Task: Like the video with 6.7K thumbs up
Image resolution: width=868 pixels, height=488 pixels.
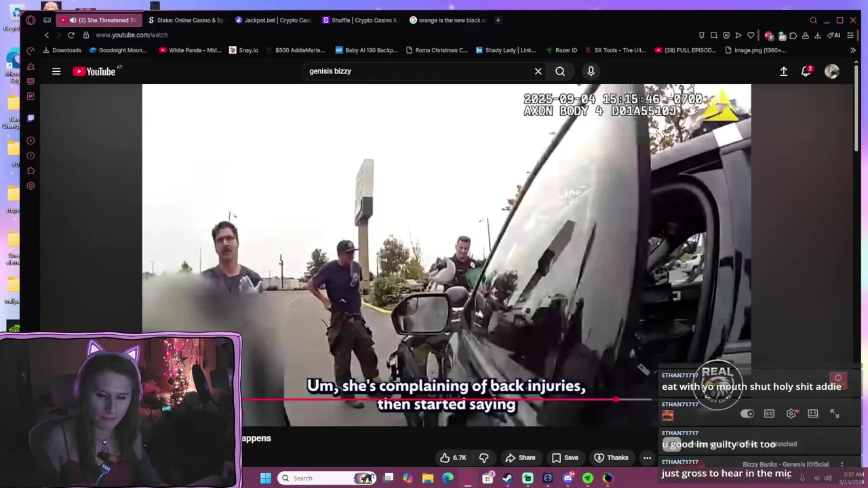Action: tap(454, 457)
